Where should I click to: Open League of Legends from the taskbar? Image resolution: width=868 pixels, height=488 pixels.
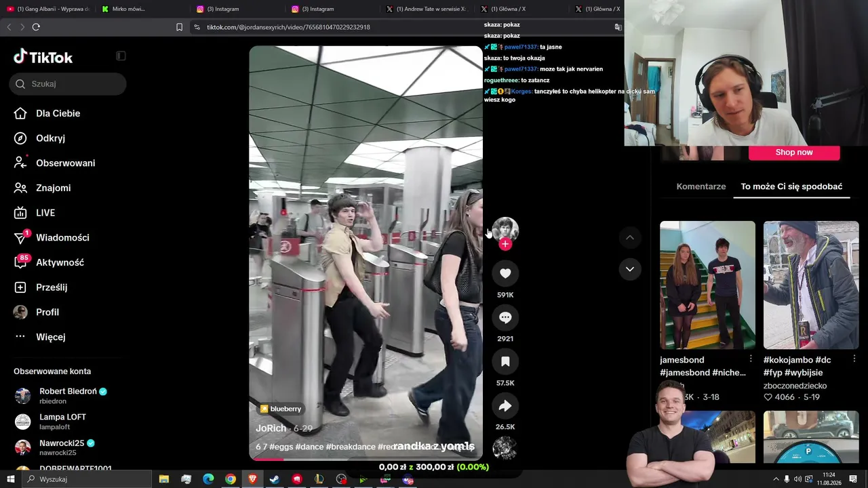click(x=319, y=479)
